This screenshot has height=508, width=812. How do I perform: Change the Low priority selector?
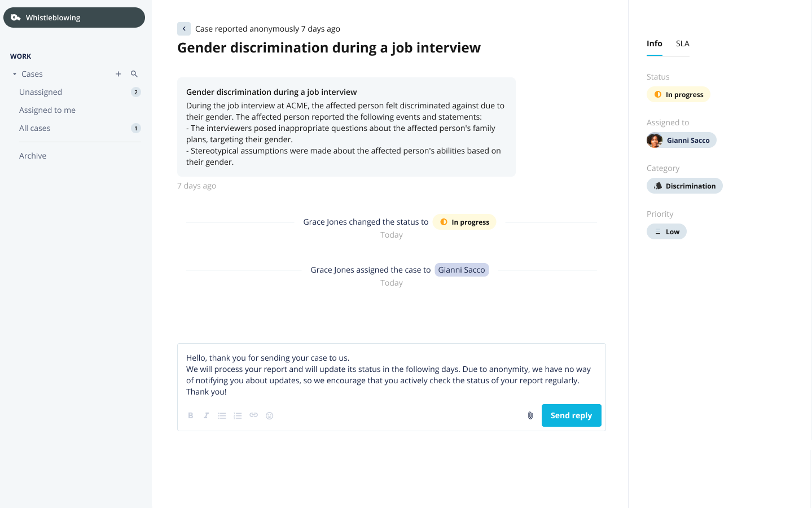[x=666, y=231]
